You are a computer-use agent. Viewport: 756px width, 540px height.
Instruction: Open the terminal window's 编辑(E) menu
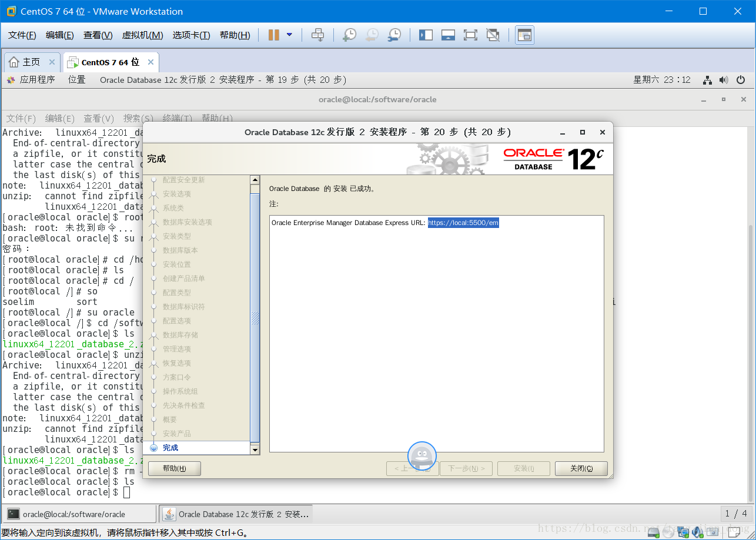[60, 118]
